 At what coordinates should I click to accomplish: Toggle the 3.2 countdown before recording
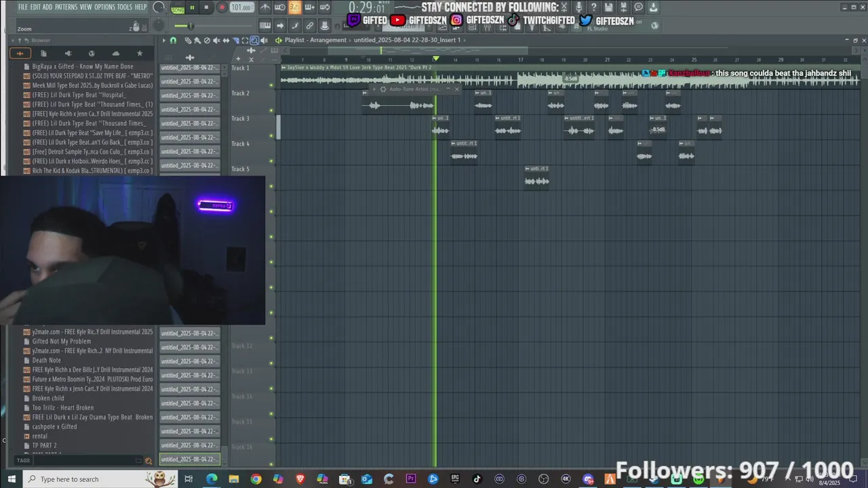(295, 7)
